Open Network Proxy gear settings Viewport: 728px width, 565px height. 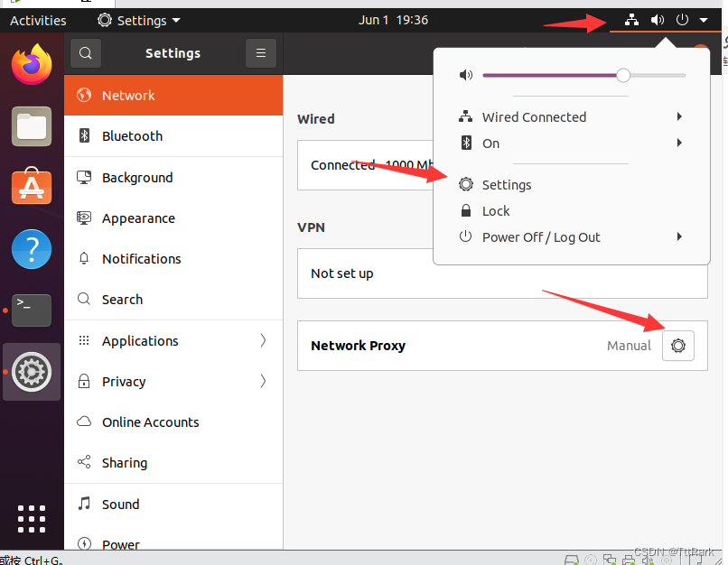tap(677, 346)
